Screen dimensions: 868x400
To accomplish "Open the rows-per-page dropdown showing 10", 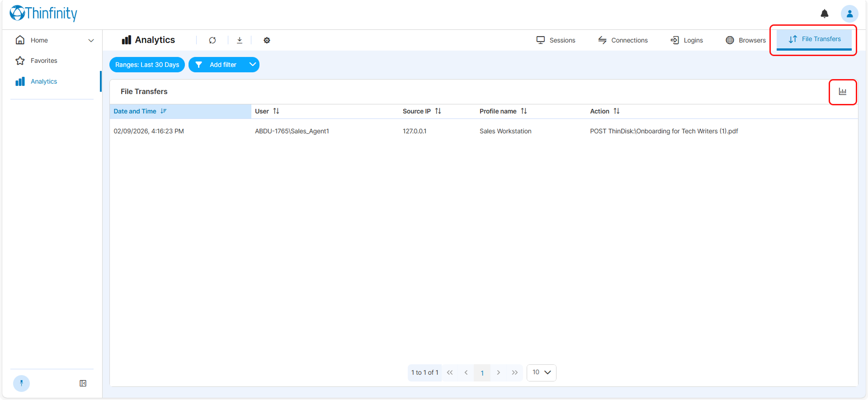I will [x=542, y=372].
